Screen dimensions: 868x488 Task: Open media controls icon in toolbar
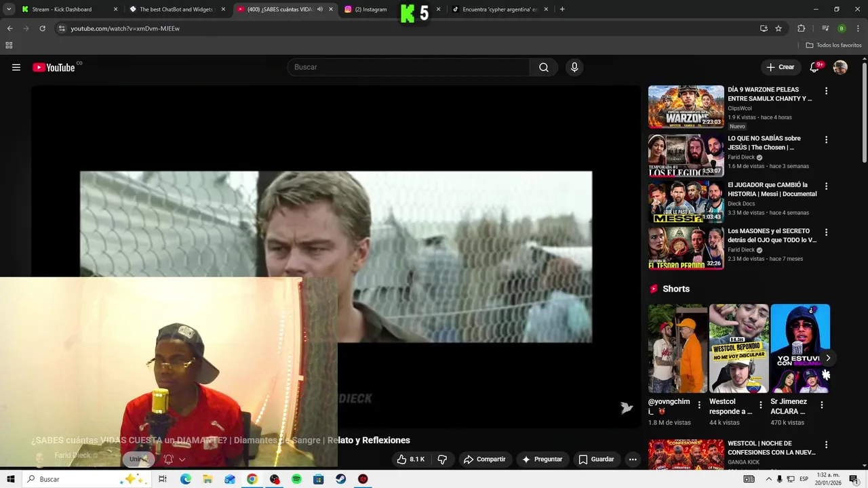coord(825,28)
